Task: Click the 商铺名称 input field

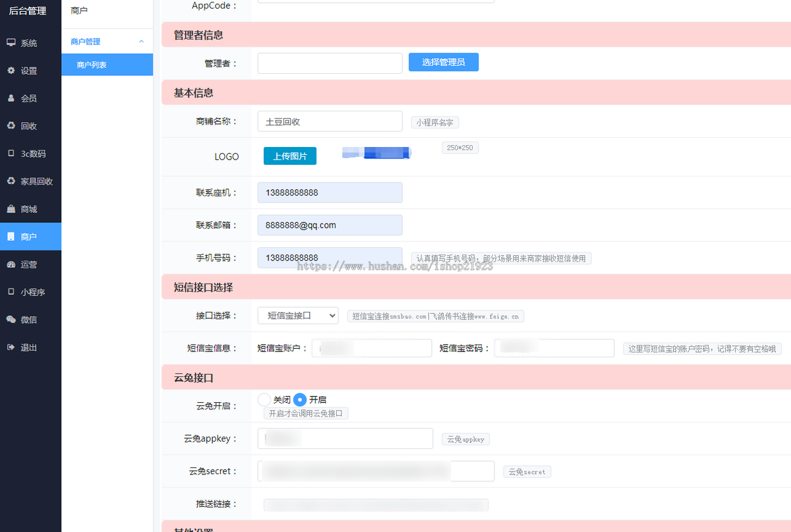Action: [330, 121]
